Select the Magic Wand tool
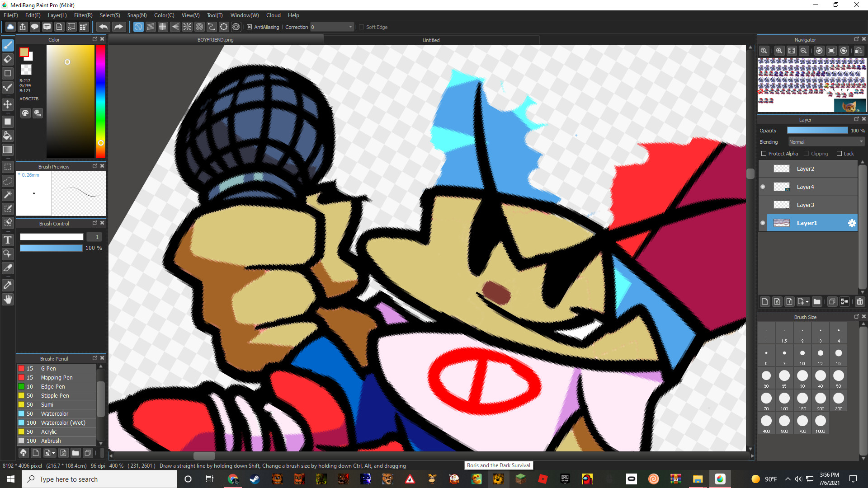868x488 pixels. point(8,195)
